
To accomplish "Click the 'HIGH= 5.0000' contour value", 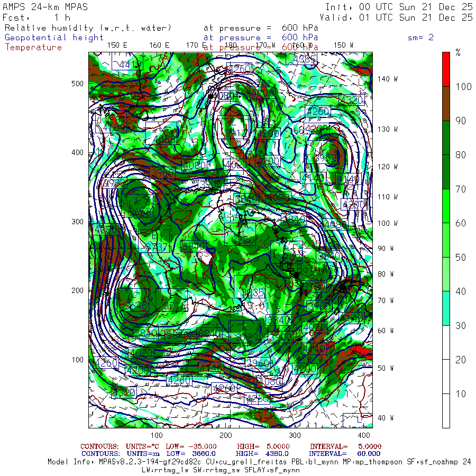I will click(x=263, y=446).
